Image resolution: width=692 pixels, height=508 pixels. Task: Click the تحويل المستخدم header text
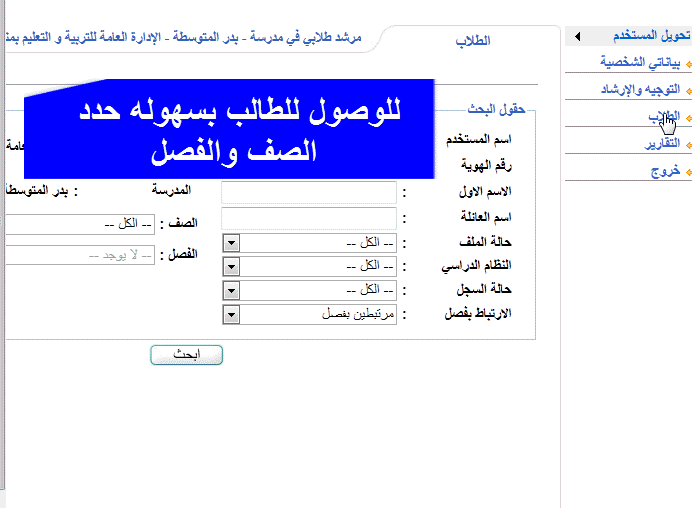[651, 36]
